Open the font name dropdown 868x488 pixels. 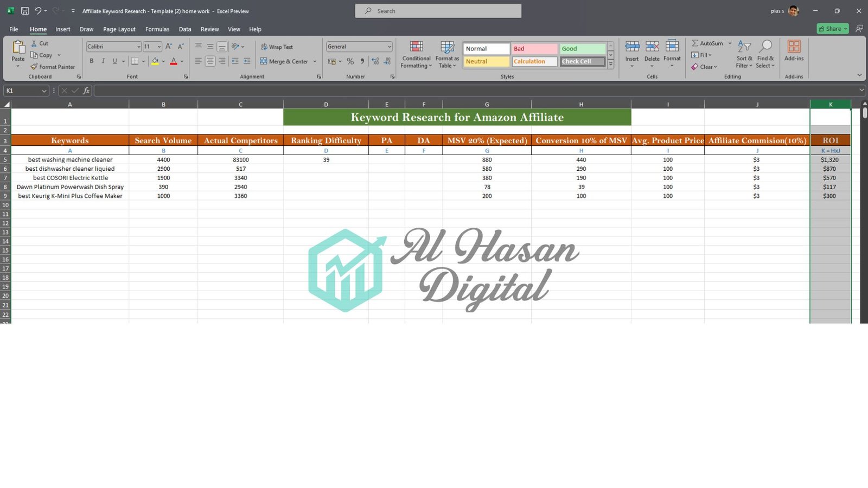(x=138, y=47)
